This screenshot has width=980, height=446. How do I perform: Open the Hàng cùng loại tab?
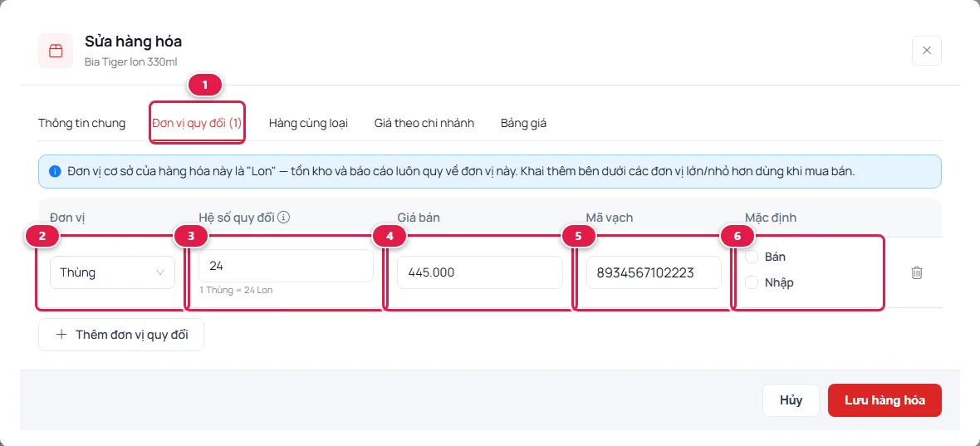coord(308,123)
